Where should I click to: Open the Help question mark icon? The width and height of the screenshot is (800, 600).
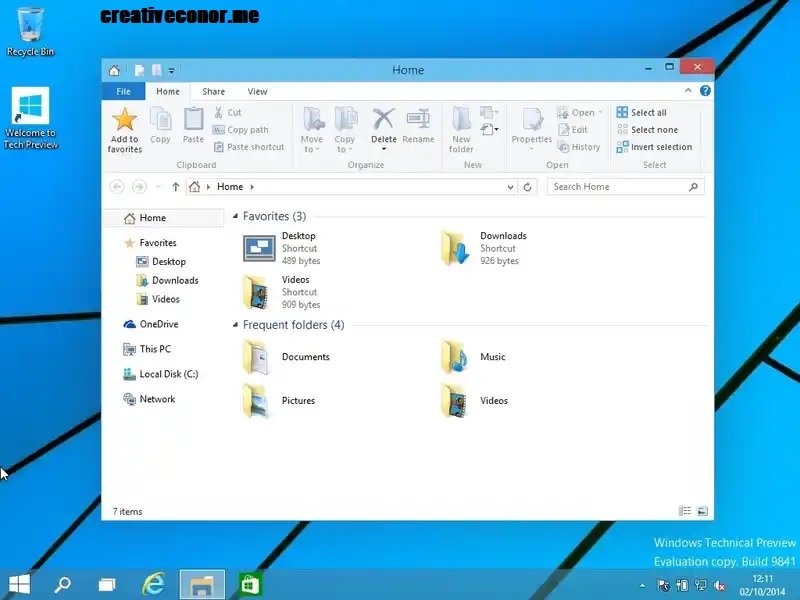click(x=705, y=91)
